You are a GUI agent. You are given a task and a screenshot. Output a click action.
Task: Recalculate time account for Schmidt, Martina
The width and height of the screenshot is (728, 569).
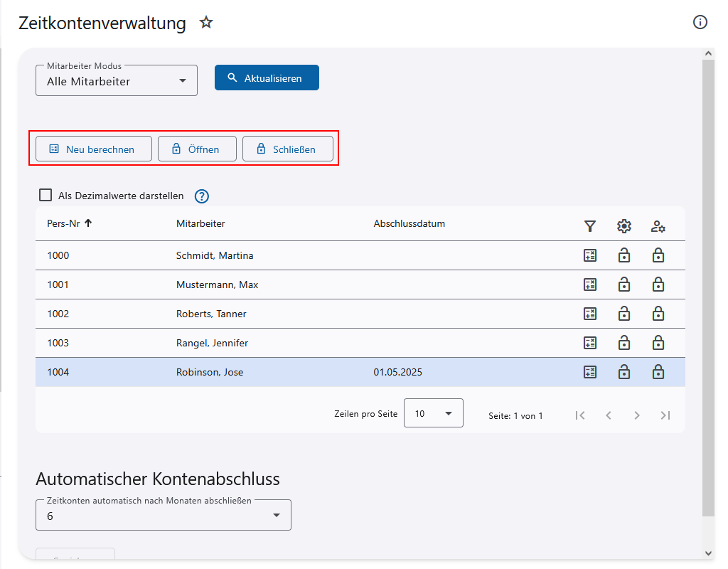[589, 255]
